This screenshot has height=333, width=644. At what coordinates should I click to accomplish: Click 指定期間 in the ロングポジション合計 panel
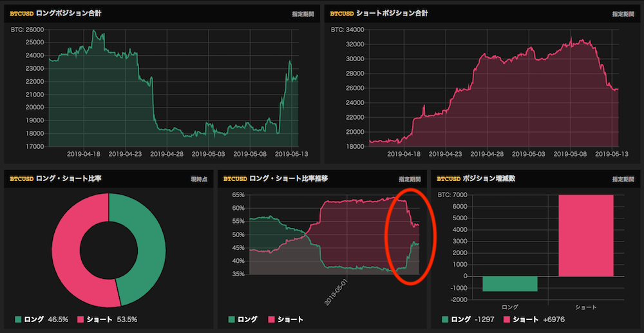tap(303, 14)
